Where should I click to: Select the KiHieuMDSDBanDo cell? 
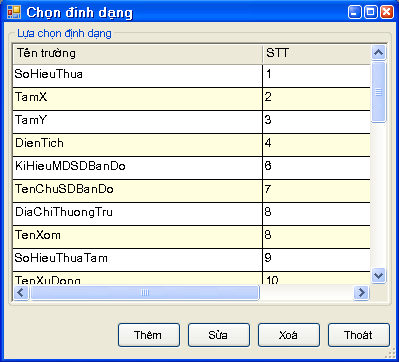[x=138, y=168]
